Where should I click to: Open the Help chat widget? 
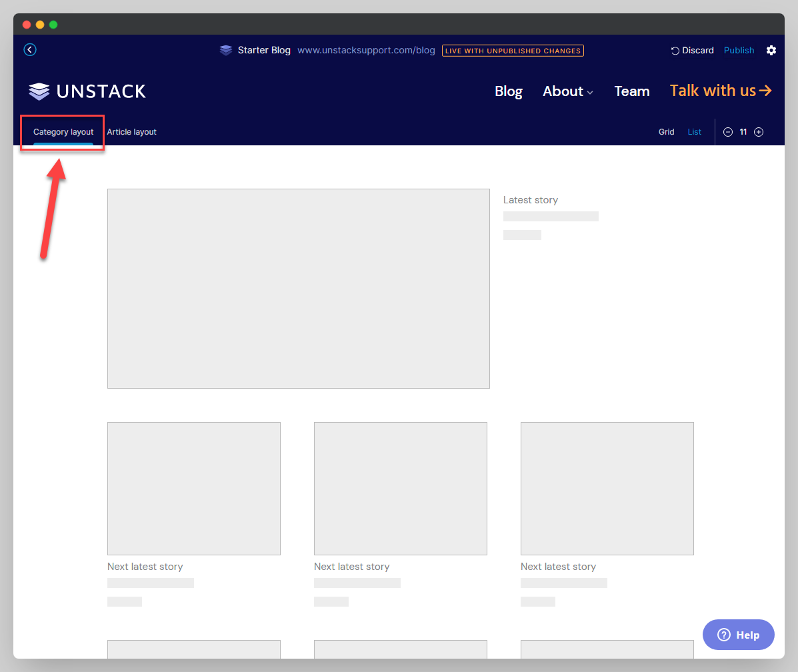click(739, 635)
